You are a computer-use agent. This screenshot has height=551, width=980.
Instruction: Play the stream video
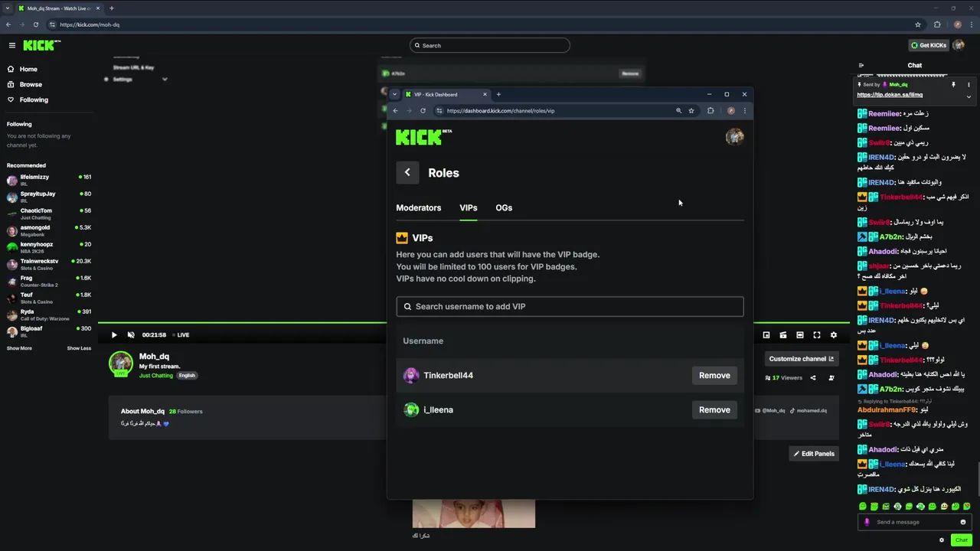click(x=114, y=334)
